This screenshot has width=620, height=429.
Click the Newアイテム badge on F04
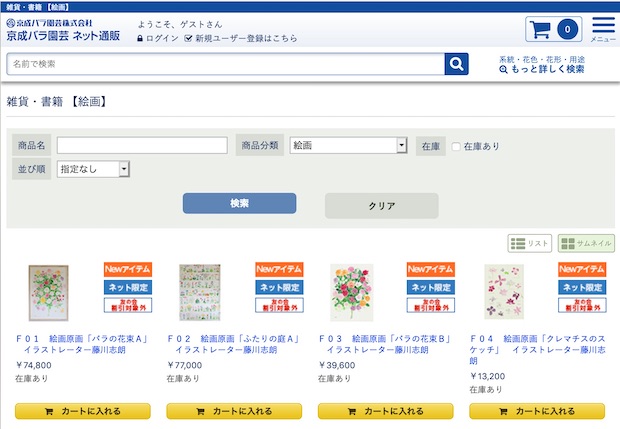(x=582, y=269)
